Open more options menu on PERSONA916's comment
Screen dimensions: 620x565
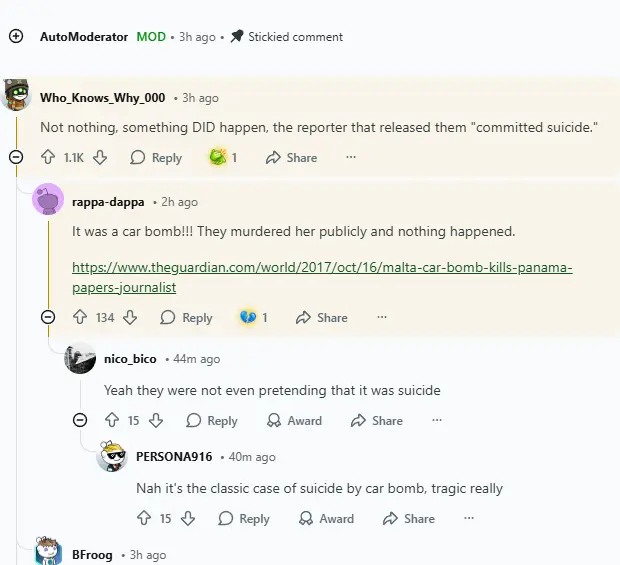[469, 518]
